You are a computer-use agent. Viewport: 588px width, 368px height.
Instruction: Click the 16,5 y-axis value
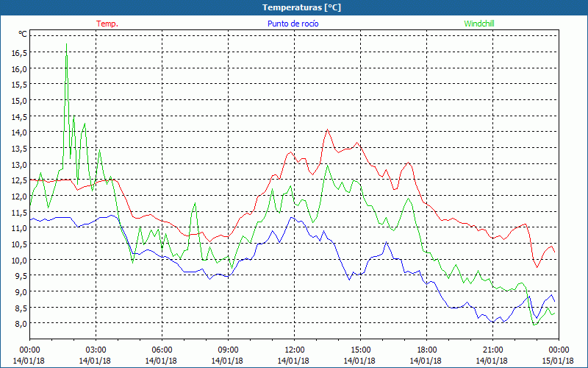pyautogui.click(x=20, y=53)
